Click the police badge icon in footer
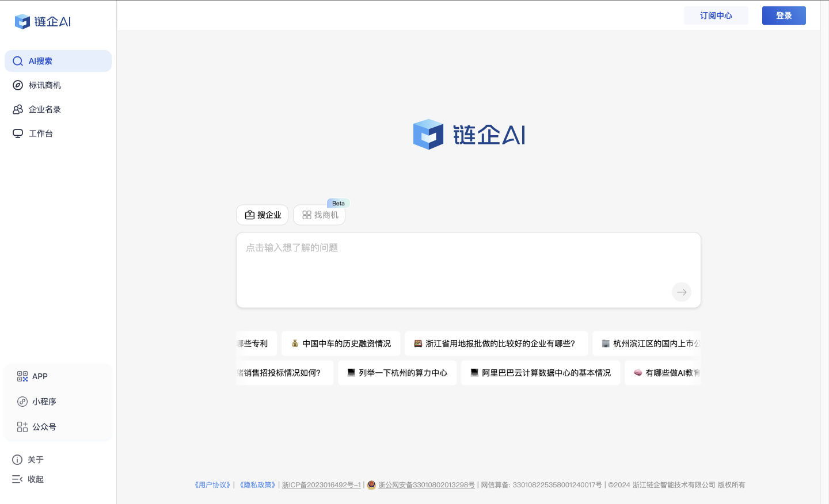Screen dimensions: 829x504 pos(371,485)
